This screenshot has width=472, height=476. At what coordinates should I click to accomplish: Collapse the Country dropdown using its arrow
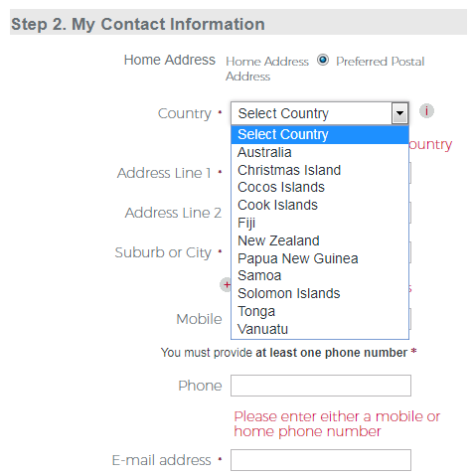[x=399, y=113]
